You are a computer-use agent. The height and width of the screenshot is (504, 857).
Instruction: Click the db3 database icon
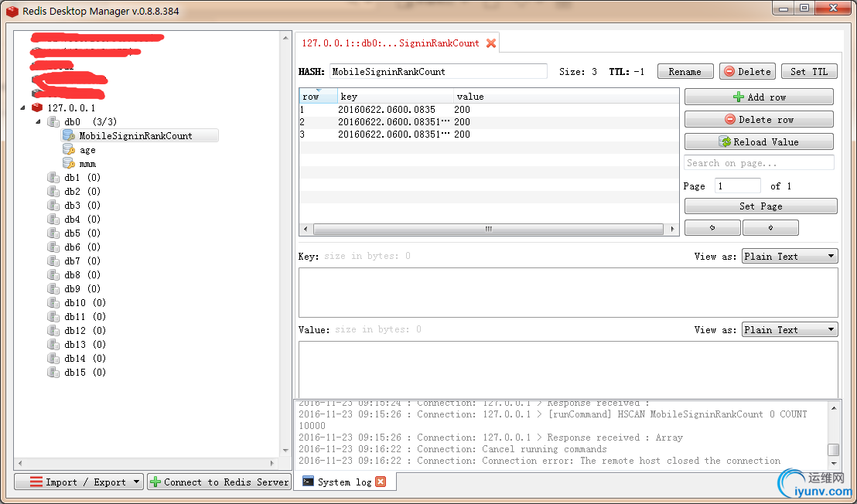[x=53, y=206]
